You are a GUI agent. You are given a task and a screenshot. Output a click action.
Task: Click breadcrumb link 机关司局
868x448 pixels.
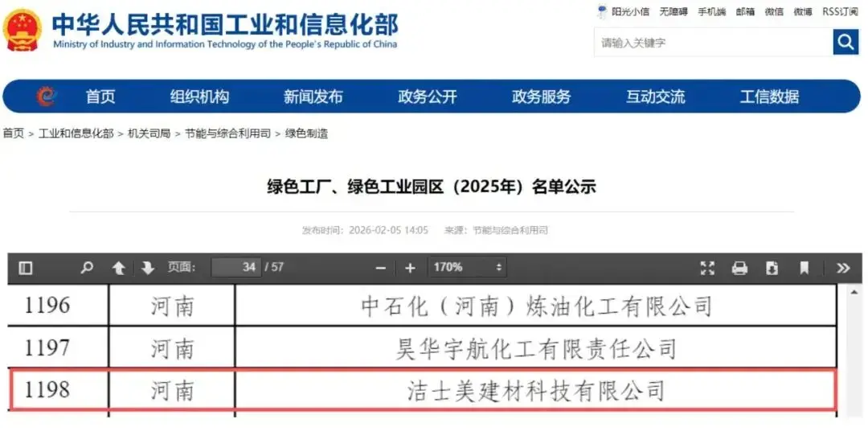click(149, 134)
